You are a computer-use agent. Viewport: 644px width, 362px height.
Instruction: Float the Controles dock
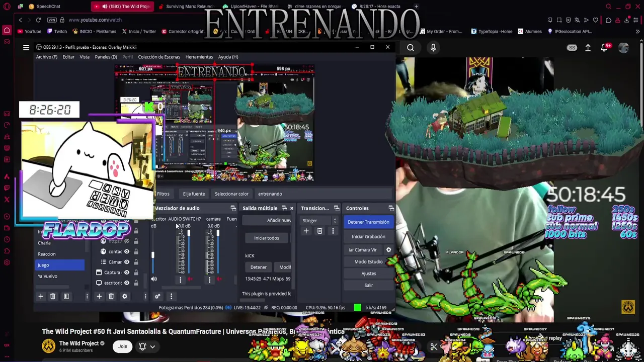click(x=391, y=208)
